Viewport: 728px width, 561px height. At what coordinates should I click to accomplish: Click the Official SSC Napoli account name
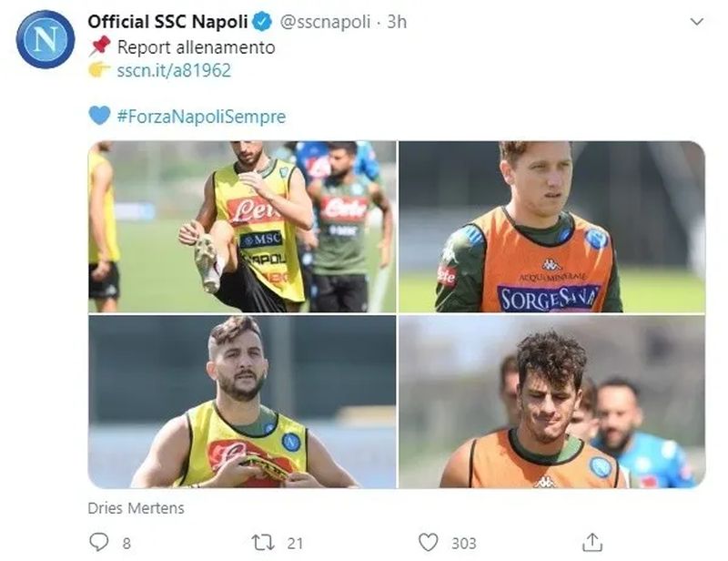coord(167,21)
